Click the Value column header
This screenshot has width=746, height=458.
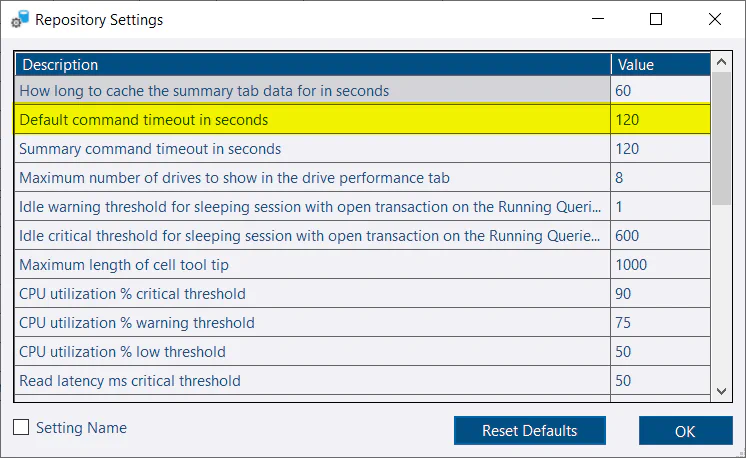[660, 65]
